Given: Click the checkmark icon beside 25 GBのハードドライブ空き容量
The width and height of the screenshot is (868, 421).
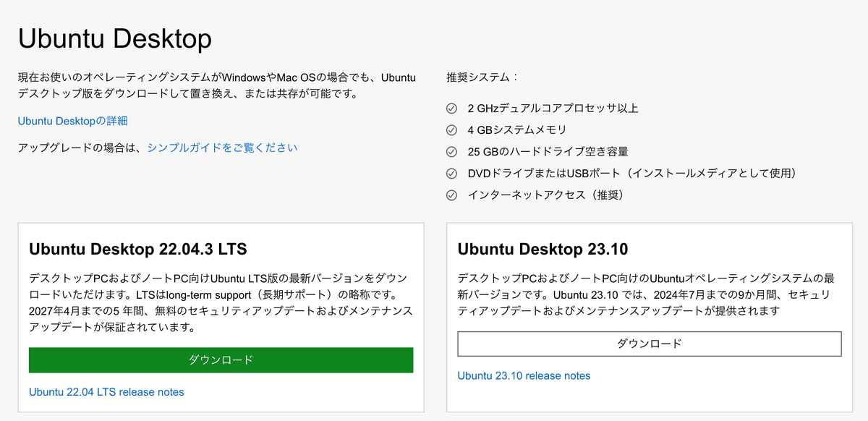Looking at the screenshot, I should pos(452,152).
